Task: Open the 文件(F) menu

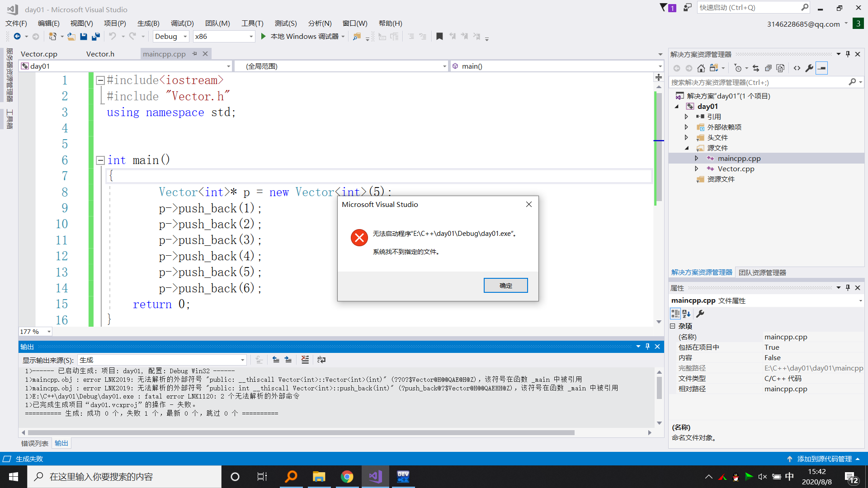Action: 16,23
